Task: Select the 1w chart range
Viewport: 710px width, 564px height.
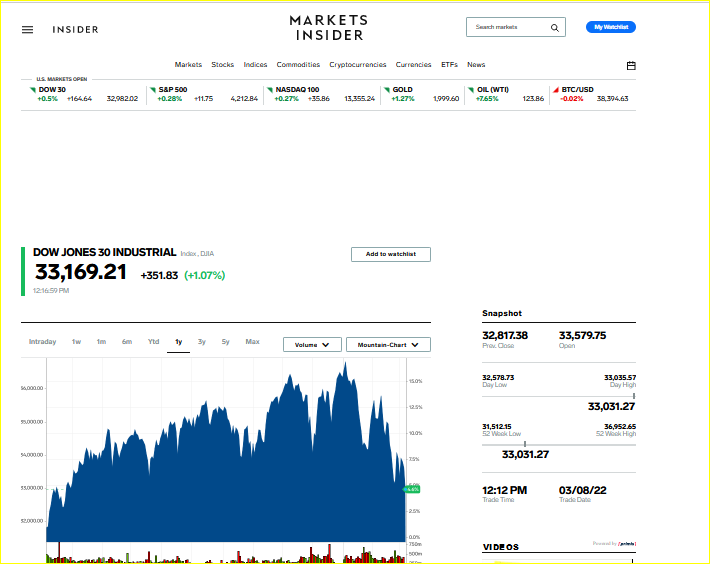Action: point(76,342)
